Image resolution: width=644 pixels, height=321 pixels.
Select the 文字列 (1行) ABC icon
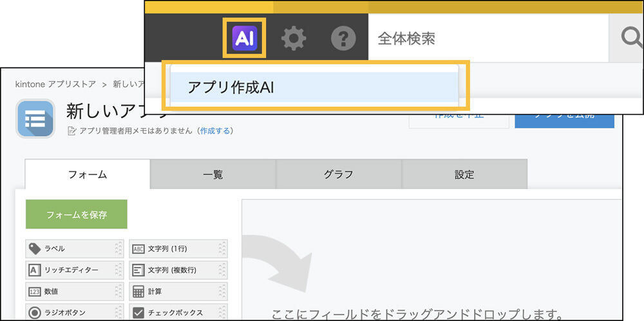[138, 249]
